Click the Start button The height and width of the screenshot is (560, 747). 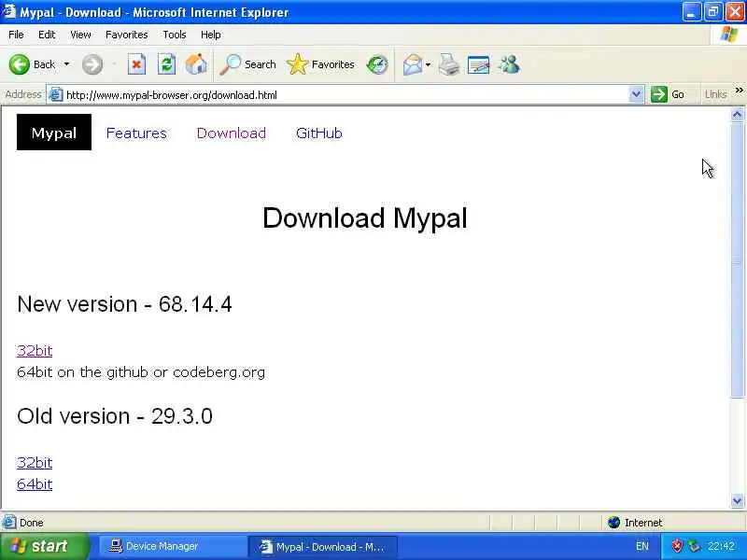pyautogui.click(x=44, y=546)
